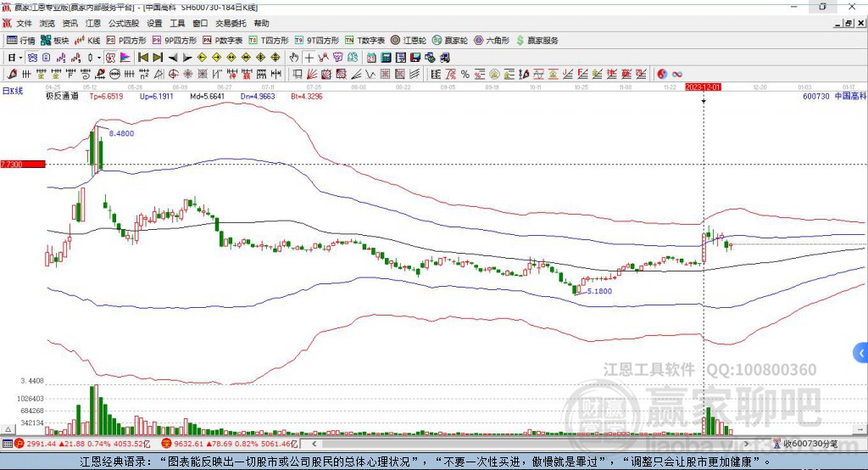Open the 行情 quotes view
Screen dimensions: 868x470
tap(20, 41)
